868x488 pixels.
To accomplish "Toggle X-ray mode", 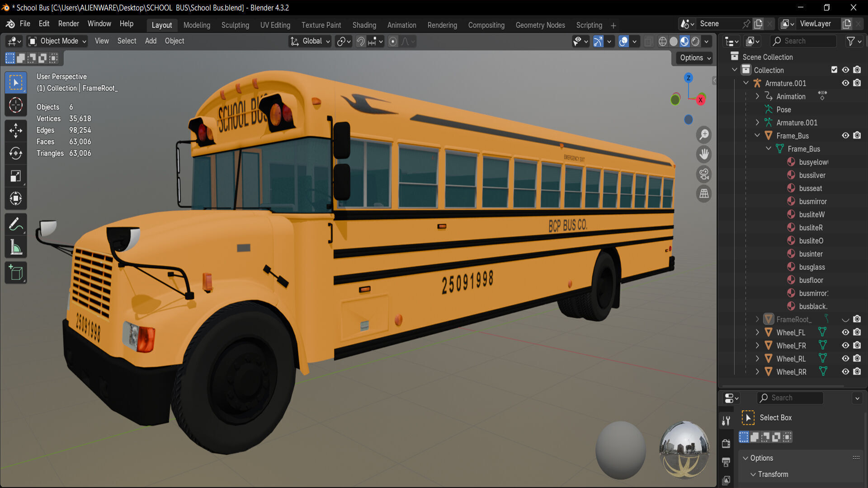I will click(648, 42).
